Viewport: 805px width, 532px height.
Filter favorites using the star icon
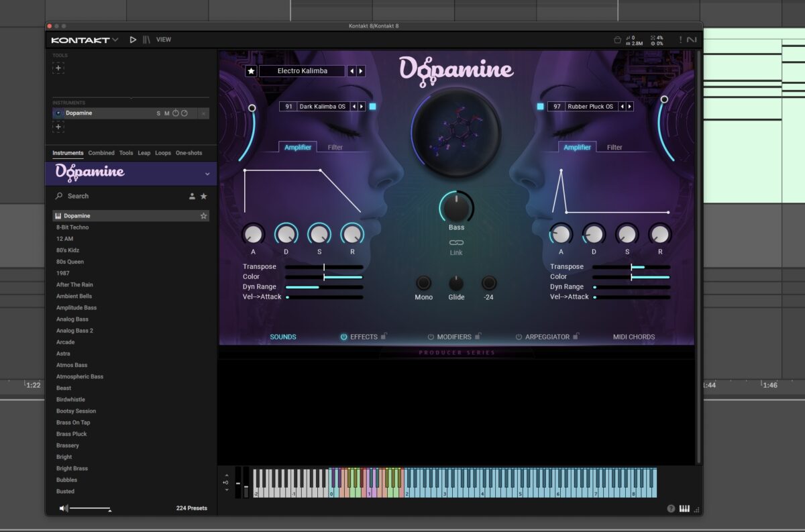(205, 196)
